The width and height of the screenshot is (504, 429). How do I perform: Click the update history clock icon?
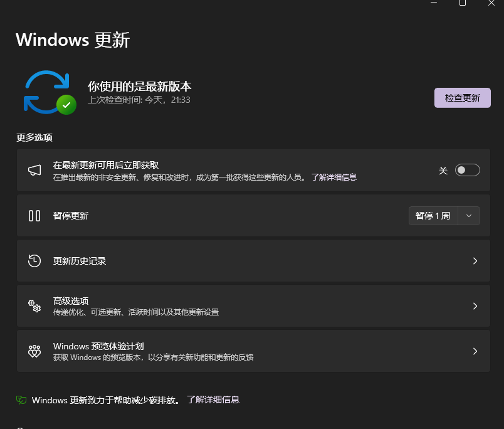tap(34, 261)
